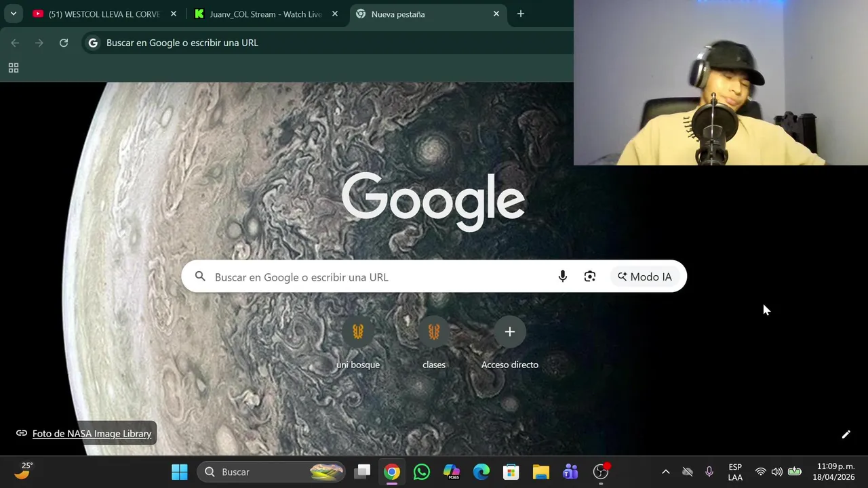Open OBS Studio from taskbar

tap(601, 472)
